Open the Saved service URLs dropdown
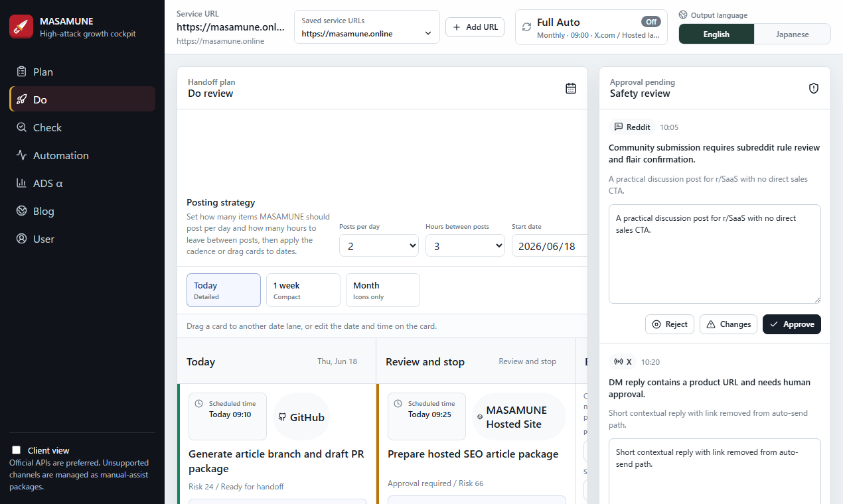This screenshot has width=843, height=504. pyautogui.click(x=367, y=33)
